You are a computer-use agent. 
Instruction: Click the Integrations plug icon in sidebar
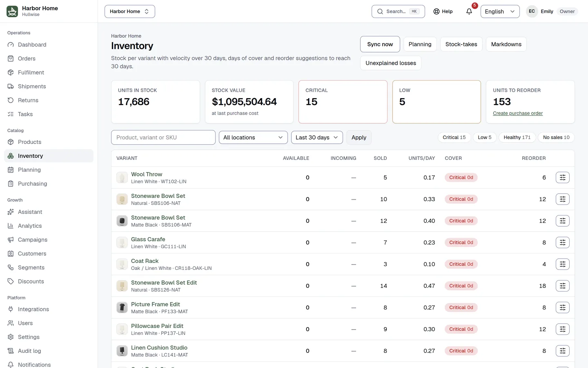pos(11,309)
